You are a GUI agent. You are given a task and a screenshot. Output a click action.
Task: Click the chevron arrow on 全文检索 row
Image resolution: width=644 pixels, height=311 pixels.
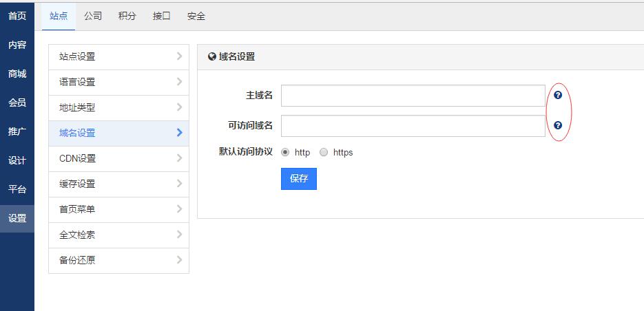[179, 234]
